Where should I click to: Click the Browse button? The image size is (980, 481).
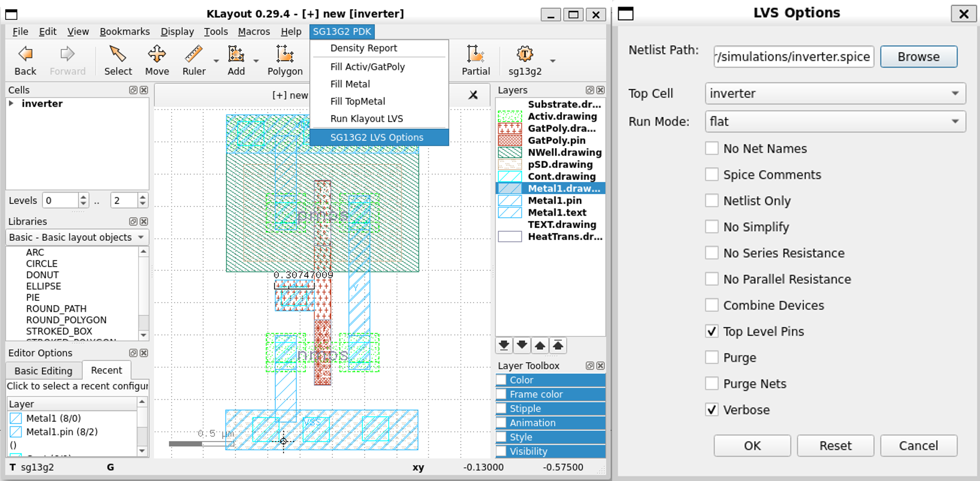tap(918, 57)
